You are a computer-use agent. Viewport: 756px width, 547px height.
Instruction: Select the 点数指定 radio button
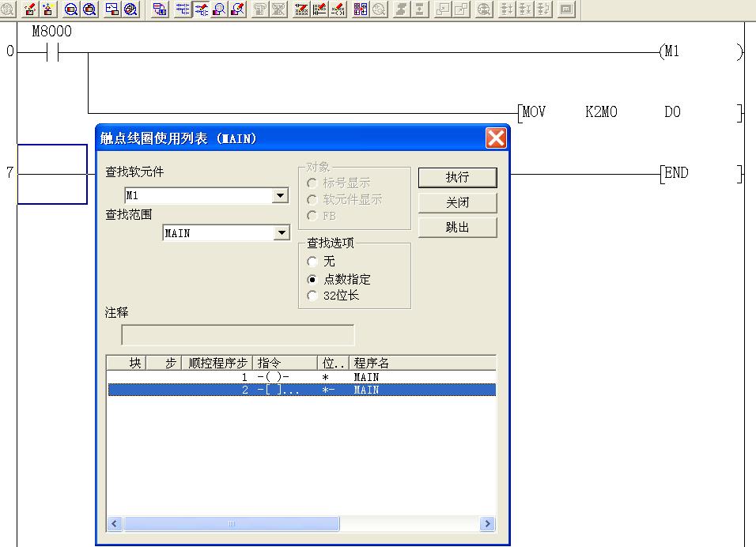click(313, 279)
